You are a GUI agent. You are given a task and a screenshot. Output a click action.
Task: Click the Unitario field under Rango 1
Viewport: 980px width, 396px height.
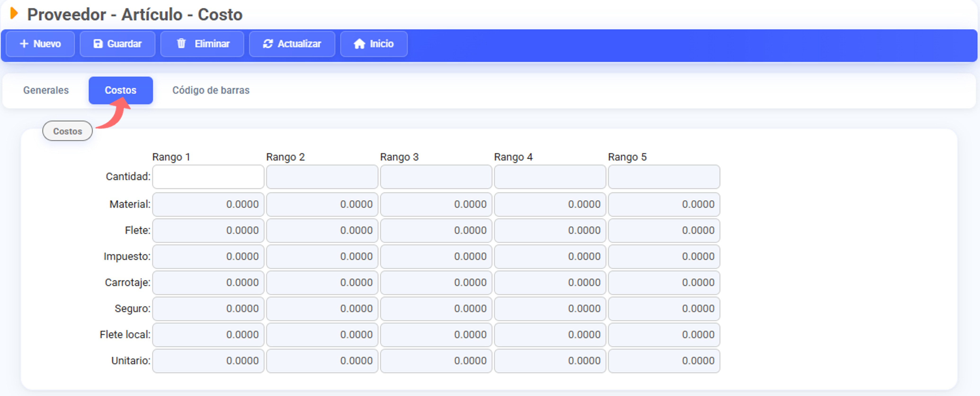pyautogui.click(x=208, y=361)
